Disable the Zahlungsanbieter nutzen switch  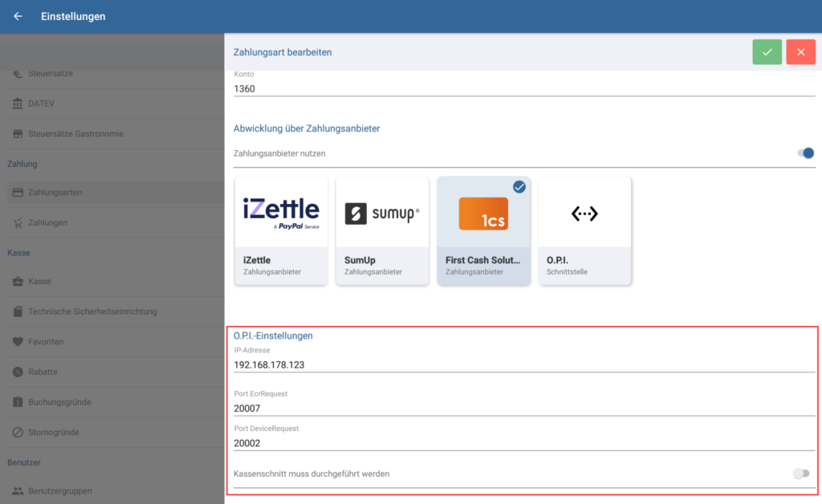pos(805,153)
